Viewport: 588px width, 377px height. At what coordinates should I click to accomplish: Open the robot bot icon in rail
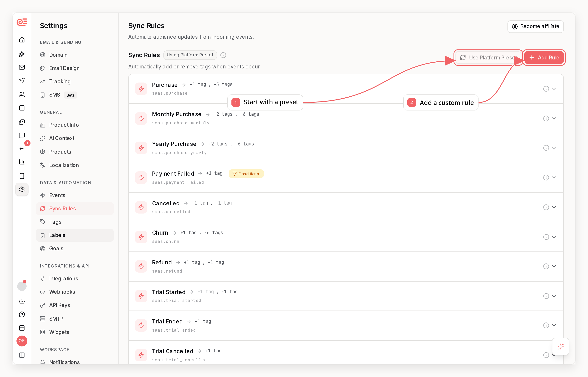pyautogui.click(x=22, y=301)
